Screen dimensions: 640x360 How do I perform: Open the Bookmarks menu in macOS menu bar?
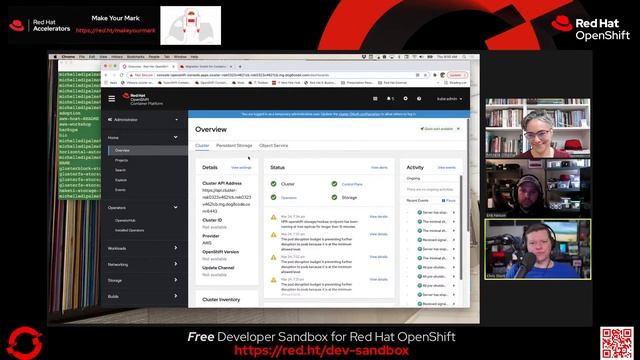[136, 57]
